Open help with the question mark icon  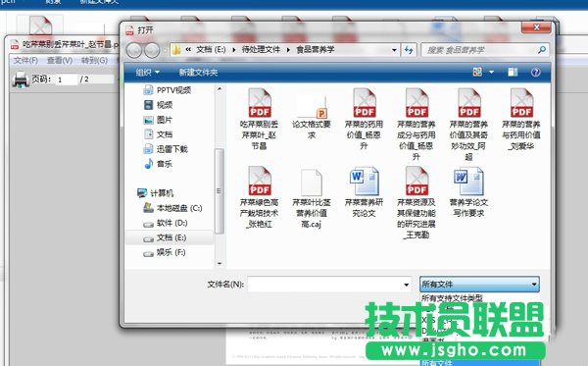pos(536,72)
